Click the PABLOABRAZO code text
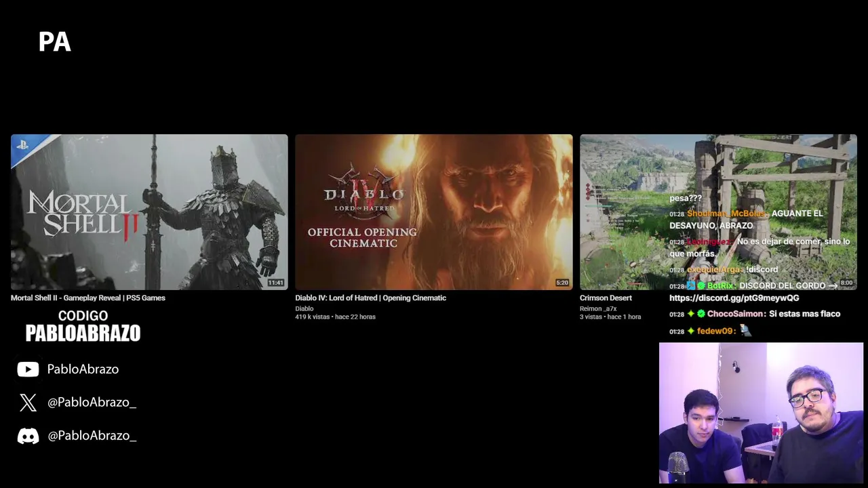Viewport: 868px width, 488px height. coord(83,333)
